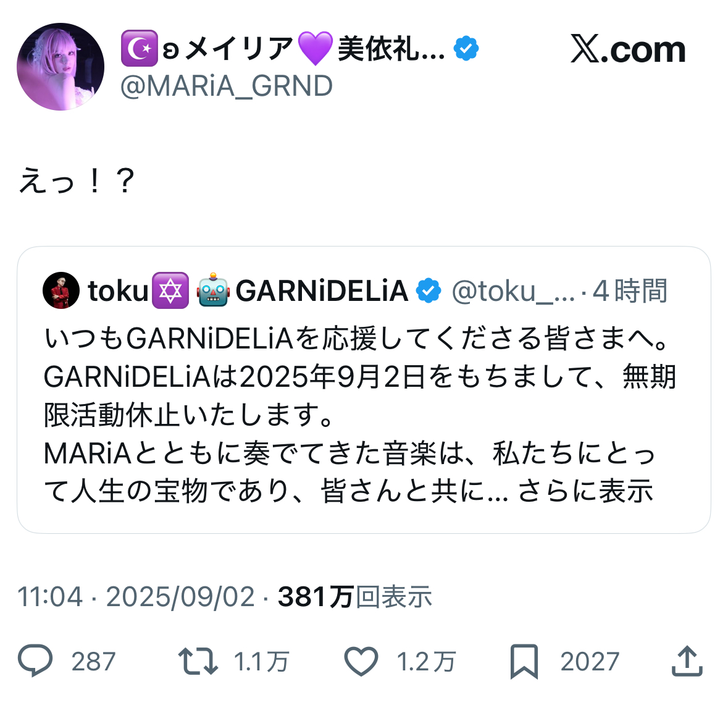Bookmark this tweet
This screenshot has height=705, width=728.
[x=524, y=661]
